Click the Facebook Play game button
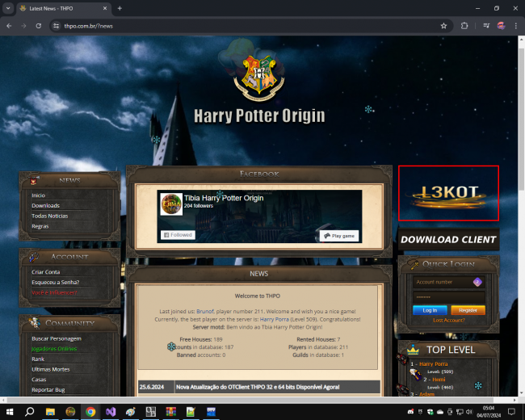 [x=339, y=236]
